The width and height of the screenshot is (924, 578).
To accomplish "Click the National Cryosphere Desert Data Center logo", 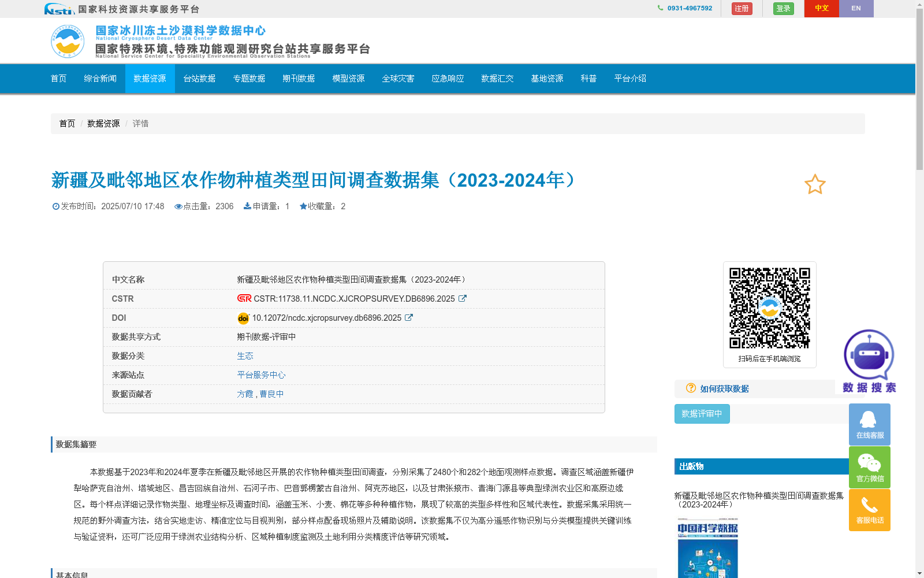I will pyautogui.click(x=68, y=40).
